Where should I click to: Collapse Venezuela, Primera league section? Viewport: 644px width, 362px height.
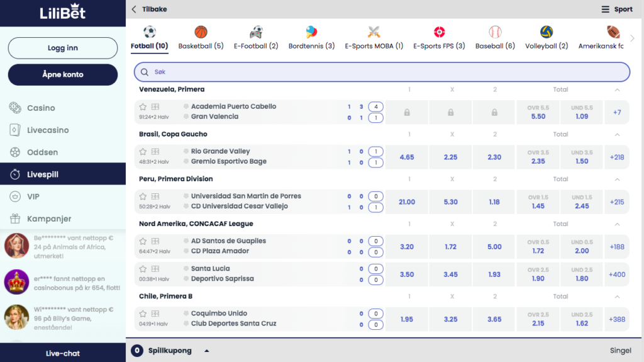617,89
